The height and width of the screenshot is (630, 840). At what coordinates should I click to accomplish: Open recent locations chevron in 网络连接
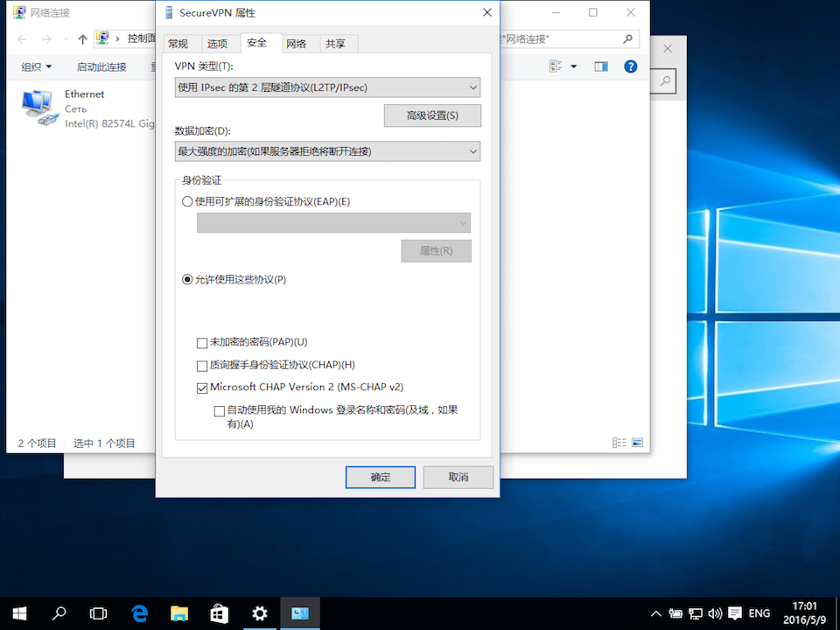(x=66, y=39)
